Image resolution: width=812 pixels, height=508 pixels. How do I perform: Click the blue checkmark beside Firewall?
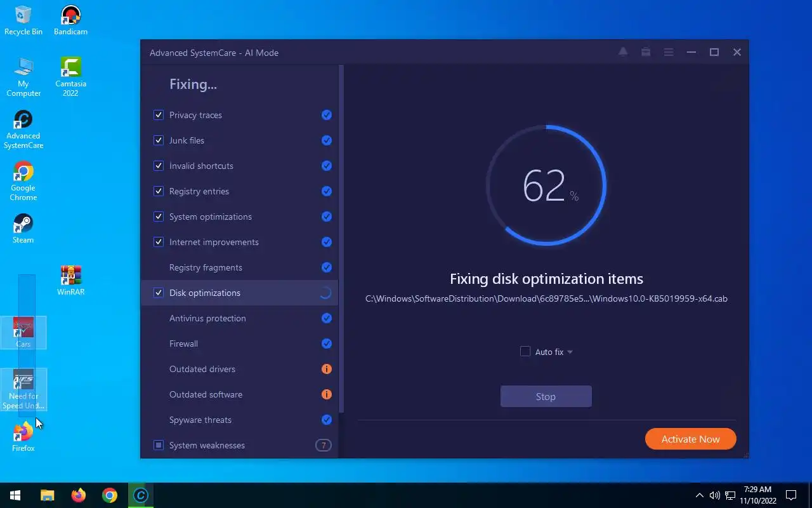click(327, 344)
